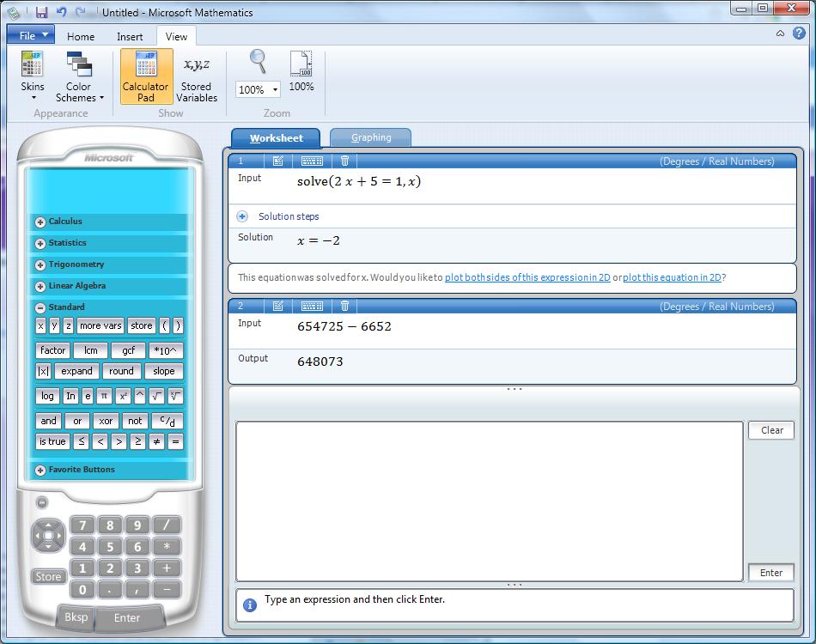This screenshot has width=816, height=644.
Task: Click the keyboard icon on worksheet entry 2
Action: click(312, 306)
